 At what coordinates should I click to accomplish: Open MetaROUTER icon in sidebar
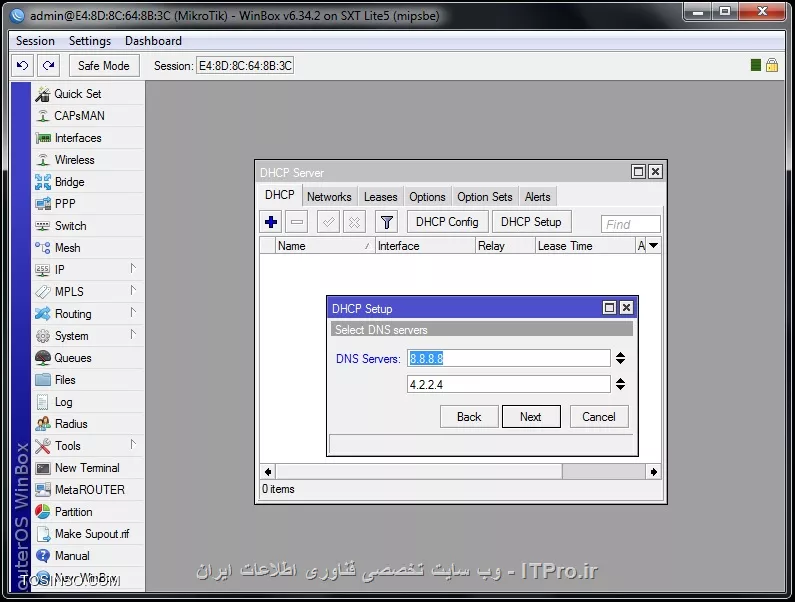coord(43,489)
